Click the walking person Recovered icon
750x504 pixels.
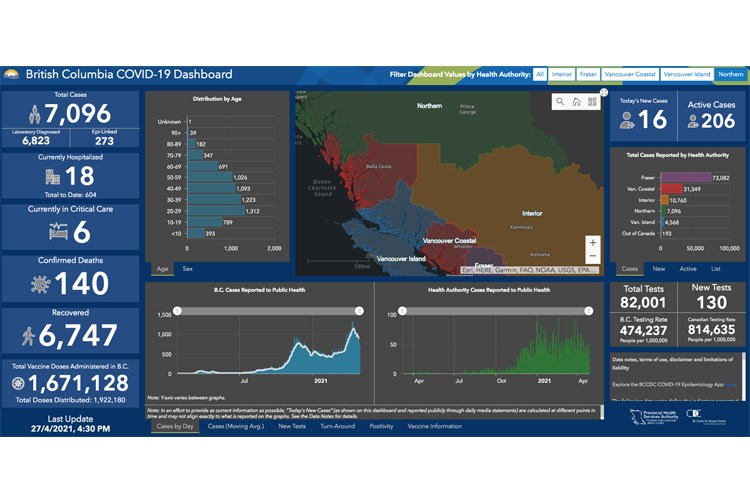[28, 336]
